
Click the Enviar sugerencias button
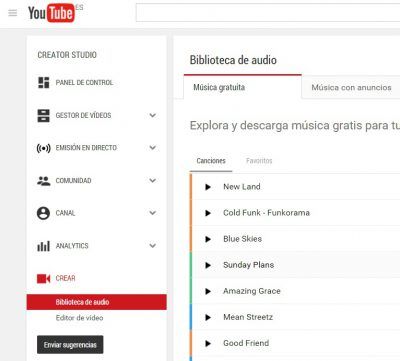70,345
